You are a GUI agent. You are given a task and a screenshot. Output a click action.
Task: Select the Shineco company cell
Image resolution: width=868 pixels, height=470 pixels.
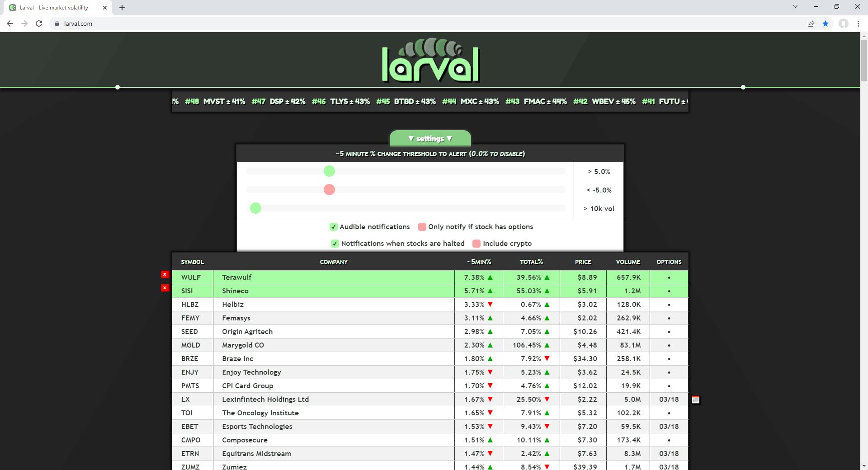[334, 291]
